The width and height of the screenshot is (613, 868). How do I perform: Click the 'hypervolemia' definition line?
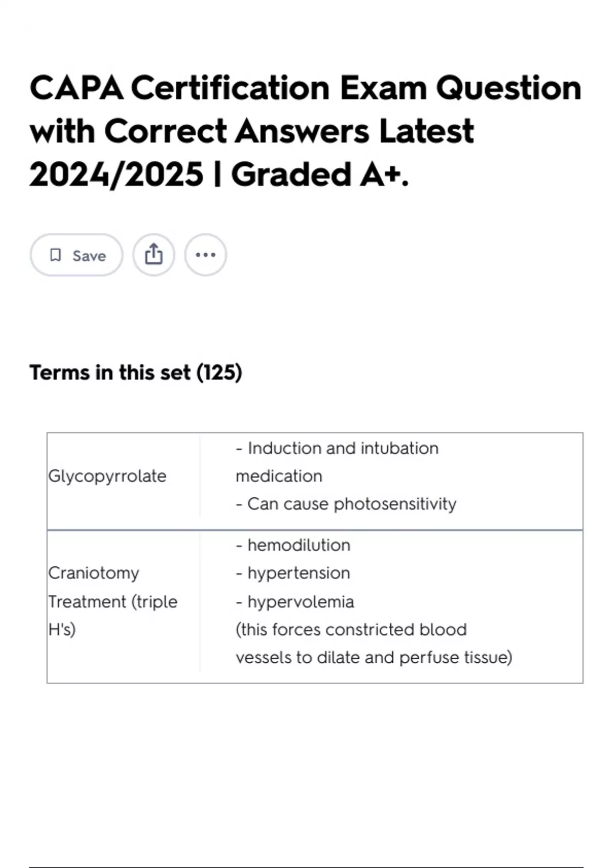295,601
